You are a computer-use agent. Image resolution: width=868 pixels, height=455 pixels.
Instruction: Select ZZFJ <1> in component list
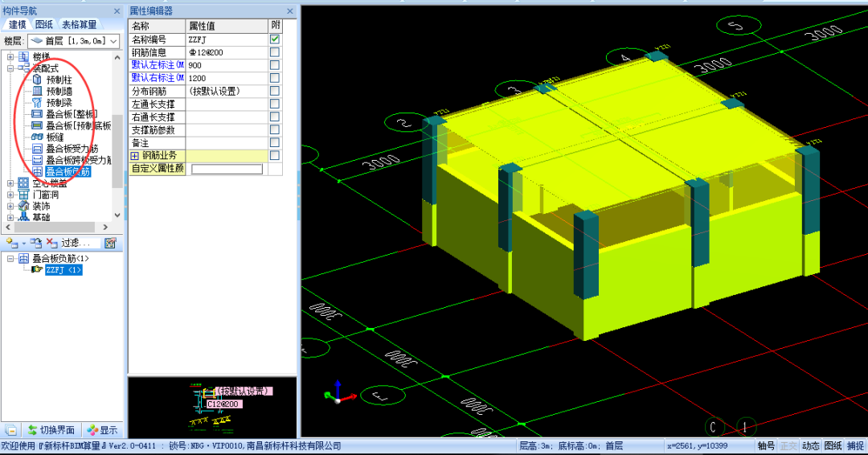pos(63,270)
